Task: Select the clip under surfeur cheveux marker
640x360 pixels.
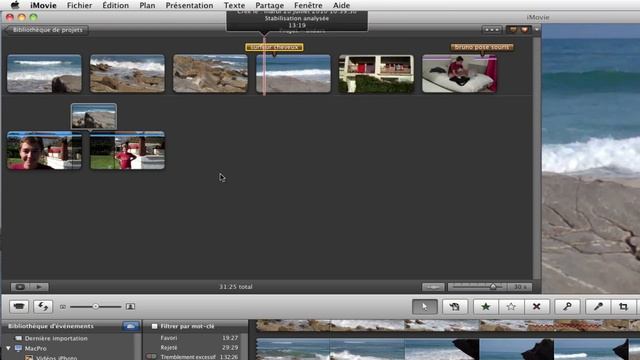Action: point(293,73)
